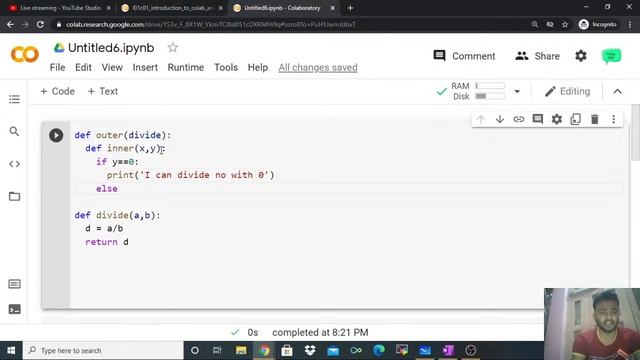Open the table of contents sidebar

(14, 99)
